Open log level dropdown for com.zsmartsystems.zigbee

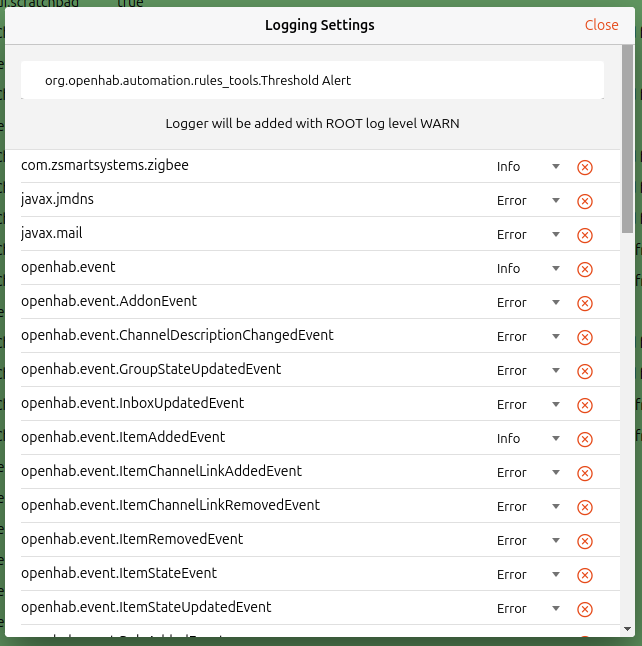click(x=528, y=167)
